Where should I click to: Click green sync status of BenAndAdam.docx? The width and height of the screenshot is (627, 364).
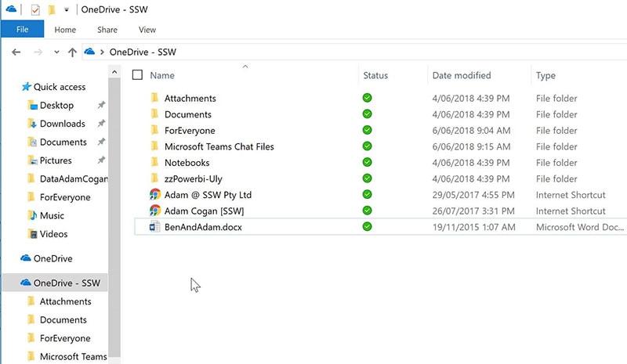pos(367,227)
